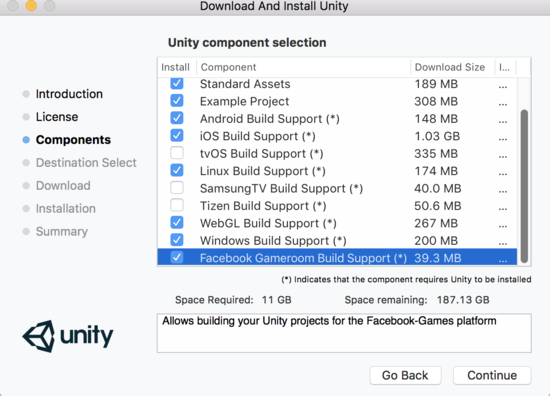
Task: Select 'tvOS Build Support (*)' row text
Action: (262, 154)
